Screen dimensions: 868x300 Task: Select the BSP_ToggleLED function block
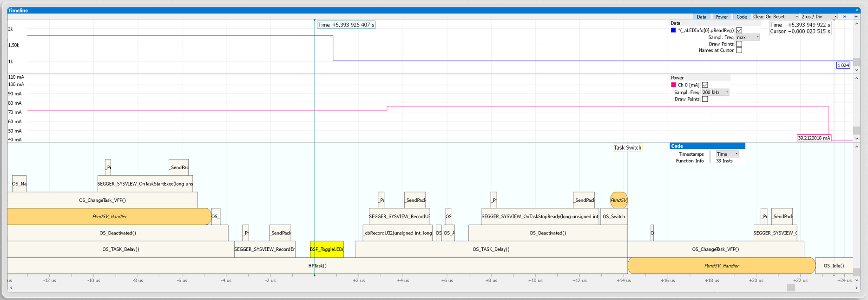(327, 249)
